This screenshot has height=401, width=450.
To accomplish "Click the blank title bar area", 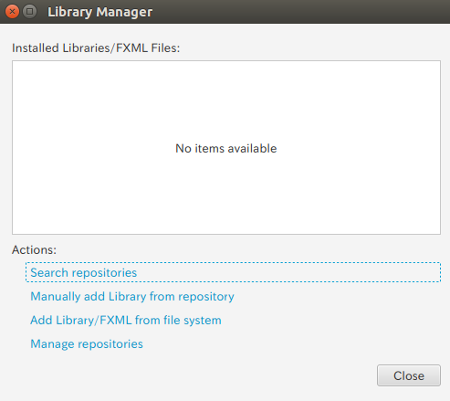I will (300, 12).
